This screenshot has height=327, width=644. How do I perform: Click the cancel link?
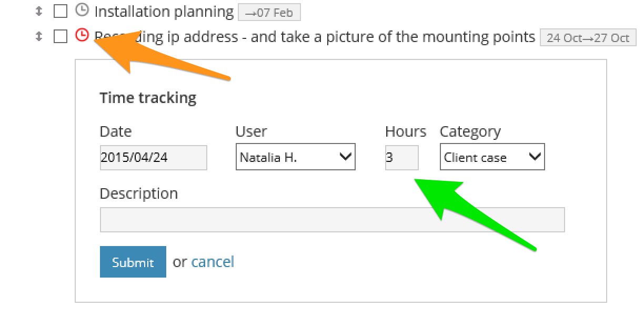(213, 261)
